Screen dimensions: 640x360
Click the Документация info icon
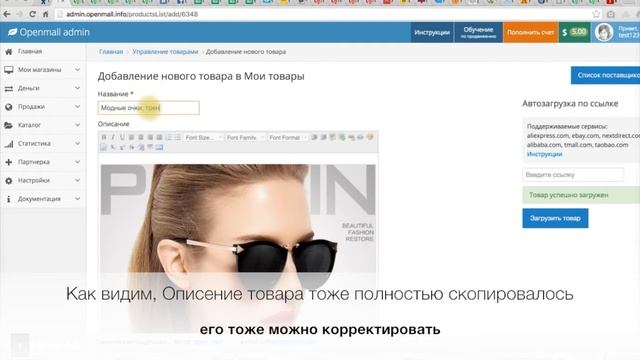(x=9, y=199)
